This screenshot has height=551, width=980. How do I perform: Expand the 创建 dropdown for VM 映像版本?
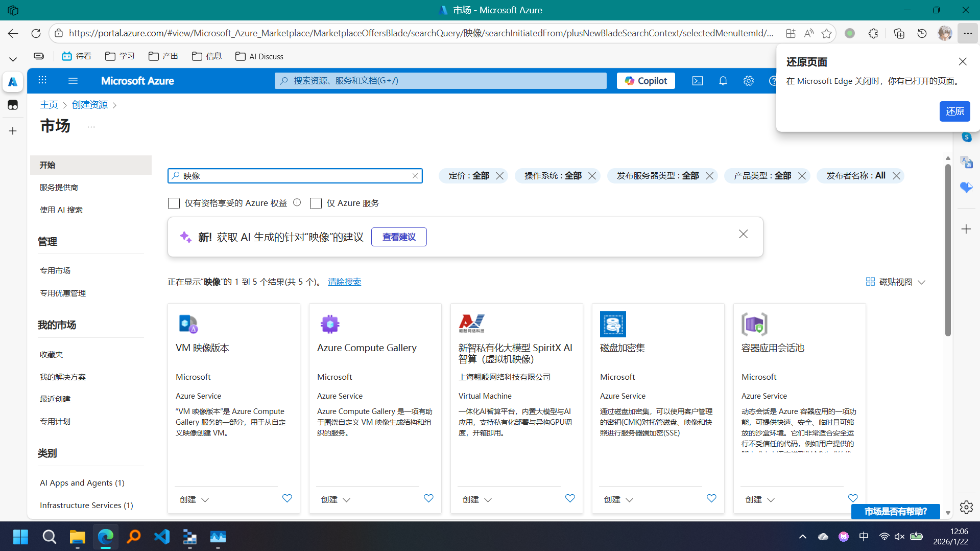click(x=194, y=499)
